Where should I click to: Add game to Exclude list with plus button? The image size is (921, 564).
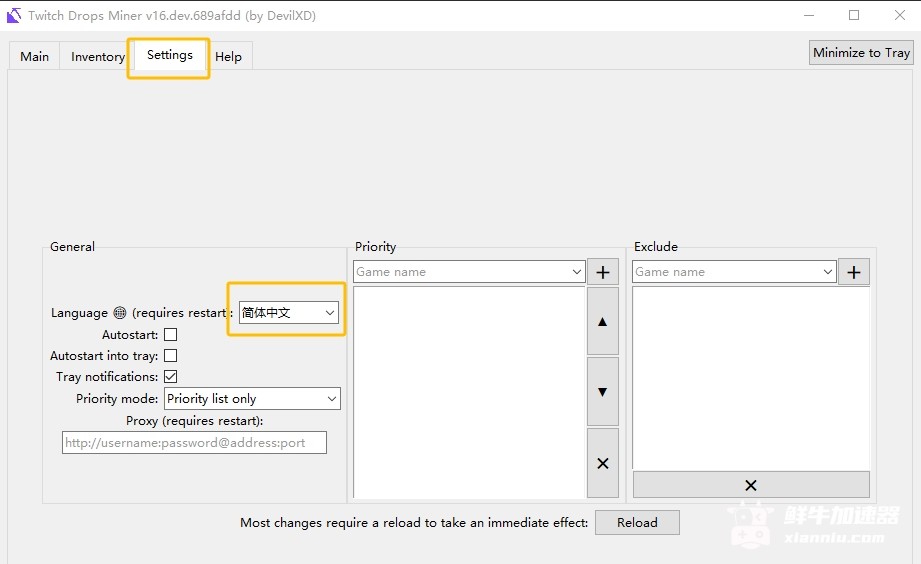853,272
